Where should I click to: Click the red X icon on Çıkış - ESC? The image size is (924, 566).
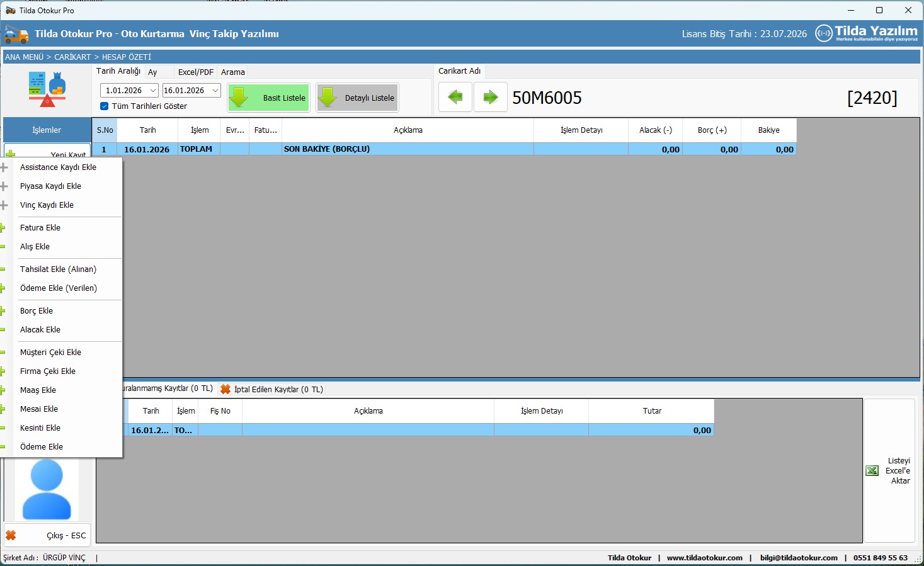pyautogui.click(x=11, y=535)
